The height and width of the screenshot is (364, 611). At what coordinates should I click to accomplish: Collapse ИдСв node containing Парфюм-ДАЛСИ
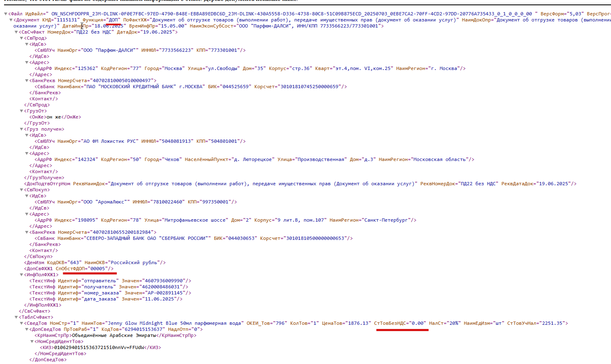coord(27,44)
